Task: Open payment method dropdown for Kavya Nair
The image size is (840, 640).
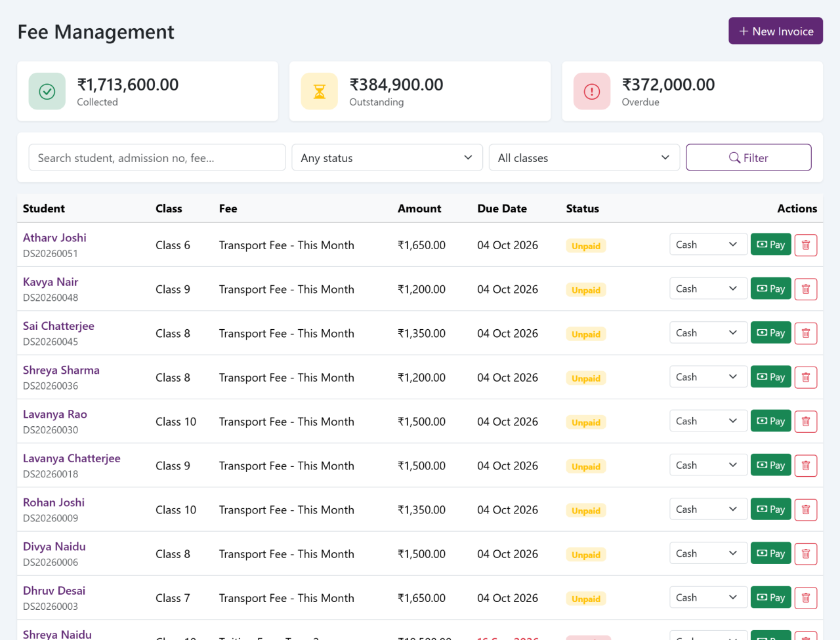Action: [x=708, y=289]
